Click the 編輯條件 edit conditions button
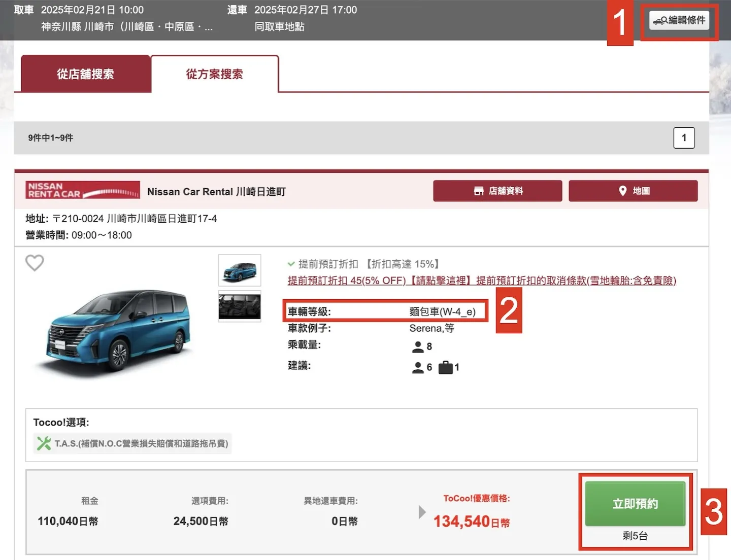Image resolution: width=731 pixels, height=560 pixels. [679, 20]
